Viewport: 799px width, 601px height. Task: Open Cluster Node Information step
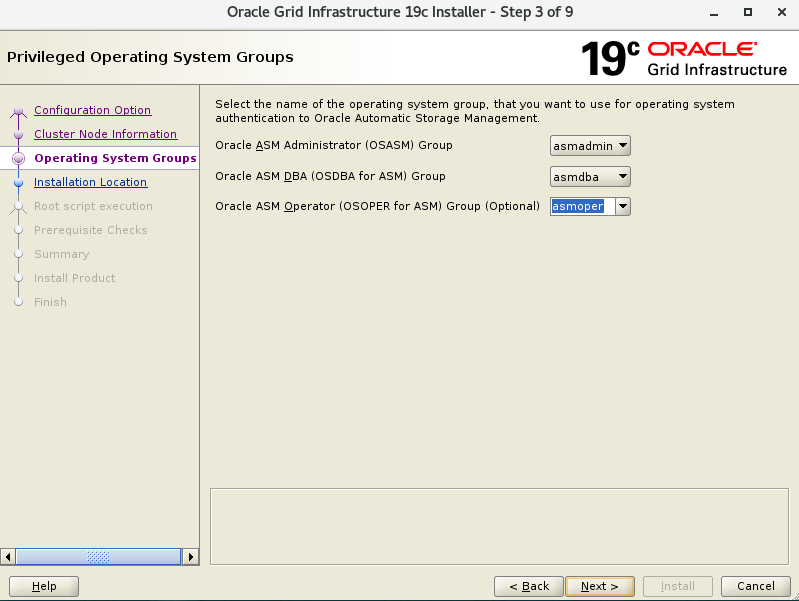click(x=105, y=134)
